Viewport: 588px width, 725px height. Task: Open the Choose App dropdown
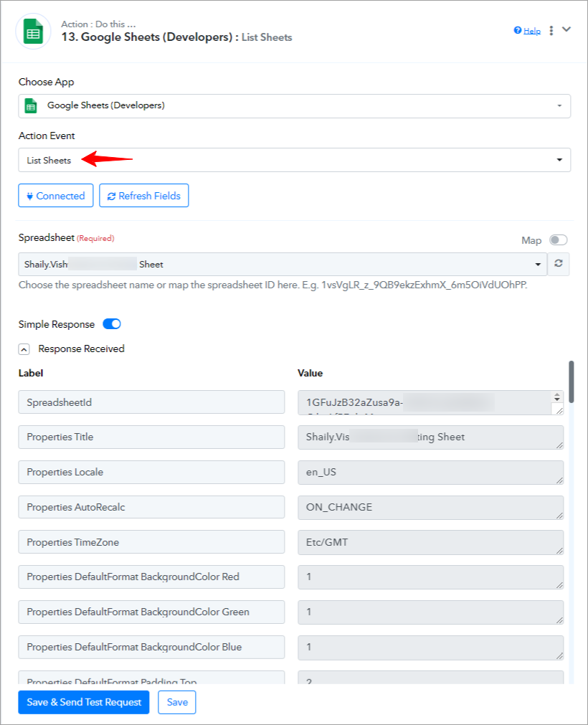[295, 106]
